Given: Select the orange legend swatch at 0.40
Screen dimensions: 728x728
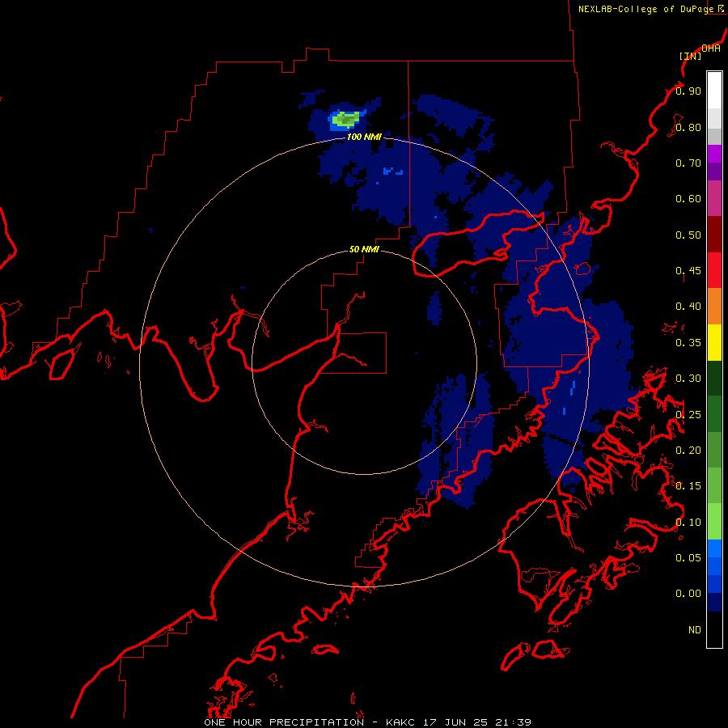Looking at the screenshot, I should (714, 307).
